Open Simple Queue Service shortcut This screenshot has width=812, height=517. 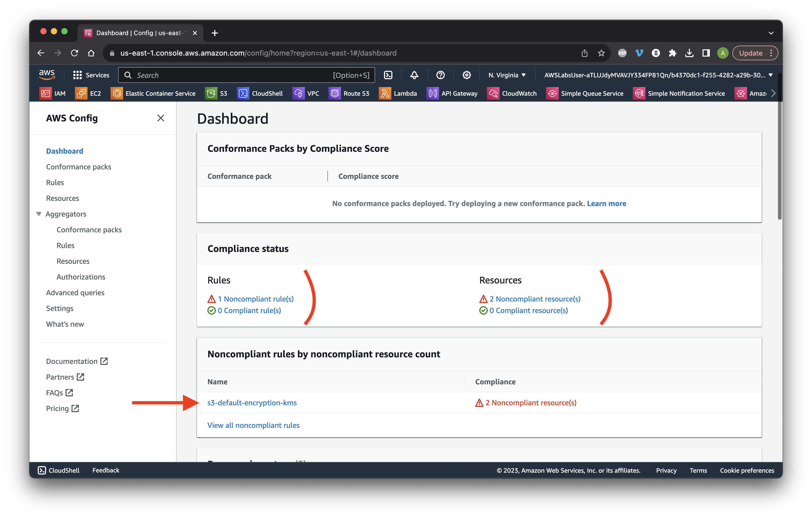pyautogui.click(x=585, y=94)
